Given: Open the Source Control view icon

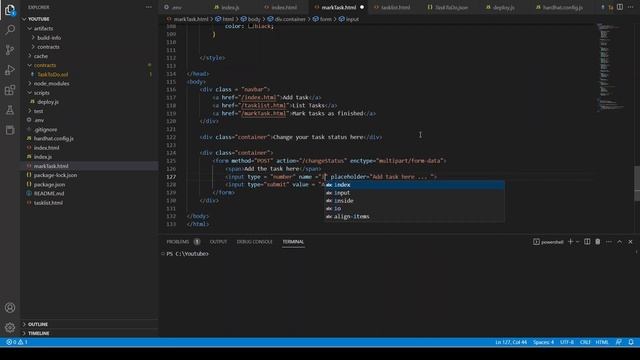Looking at the screenshot, I should click(10, 50).
